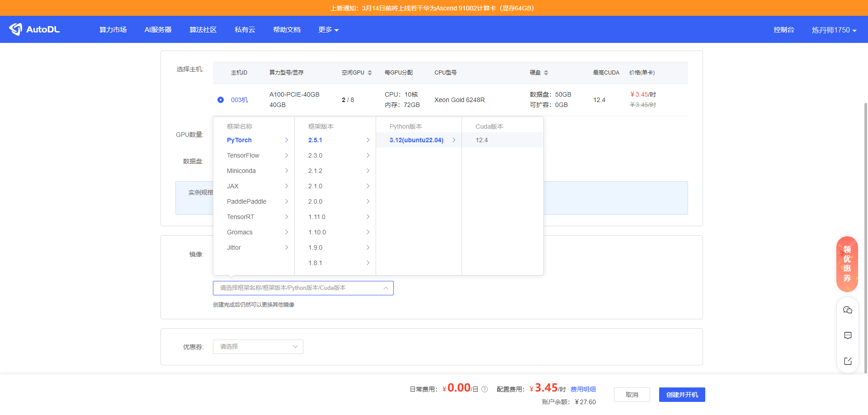Choose framework version 2.1.0

335,186
